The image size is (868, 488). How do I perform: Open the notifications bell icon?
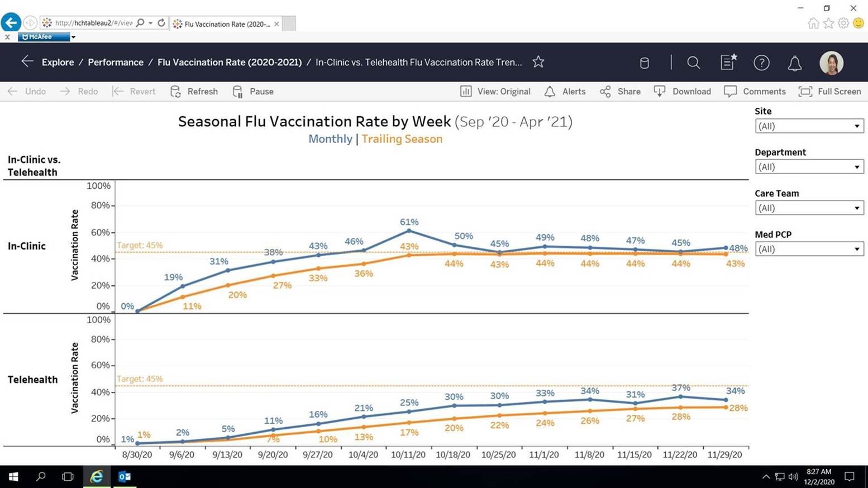[x=794, y=63]
